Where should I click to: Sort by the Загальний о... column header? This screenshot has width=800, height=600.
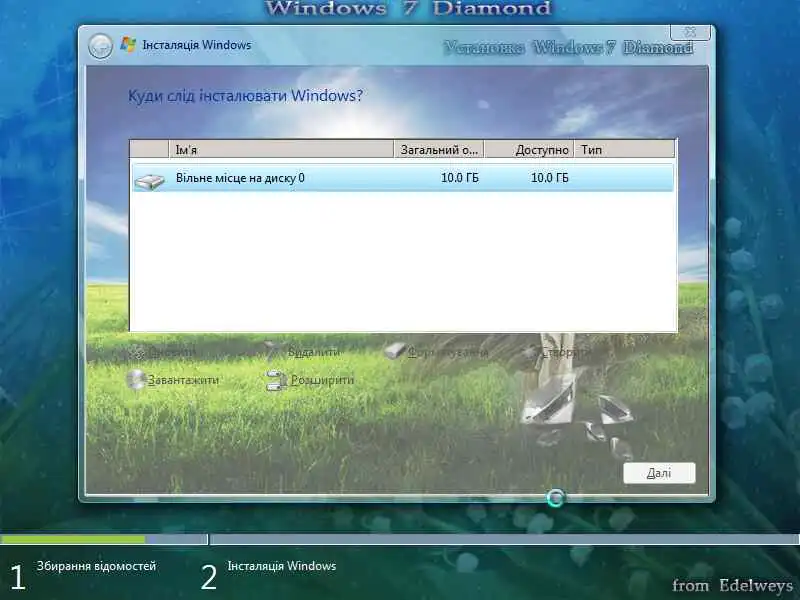[439, 149]
